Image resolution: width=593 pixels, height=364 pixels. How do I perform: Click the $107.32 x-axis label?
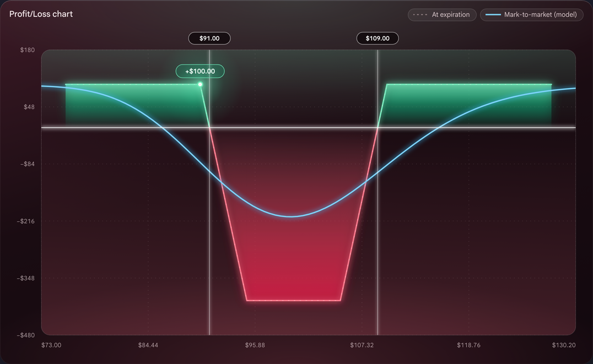coord(362,345)
